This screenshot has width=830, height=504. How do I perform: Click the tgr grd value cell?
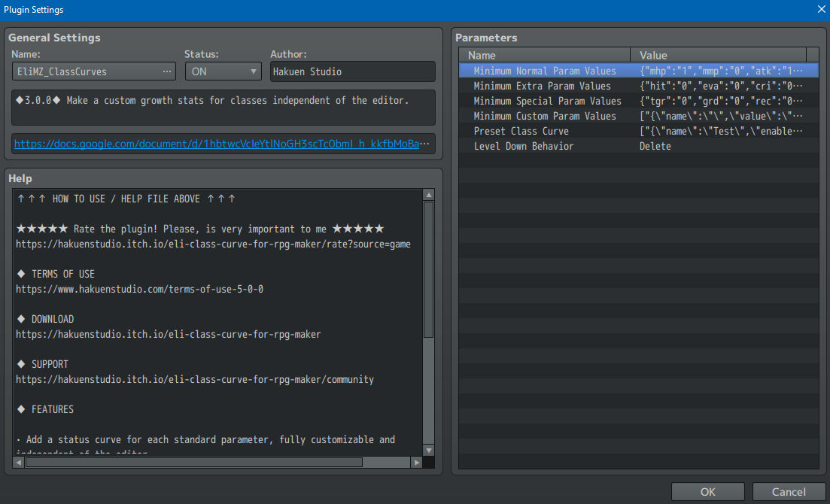(720, 101)
